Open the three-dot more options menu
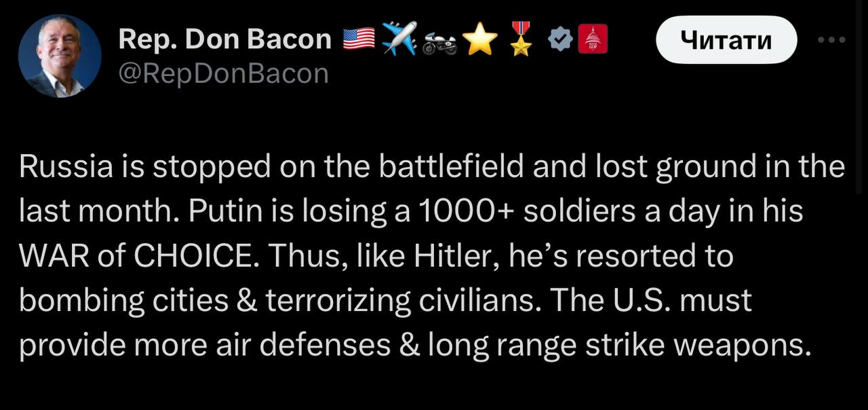The height and width of the screenshot is (410, 868). coord(831,40)
